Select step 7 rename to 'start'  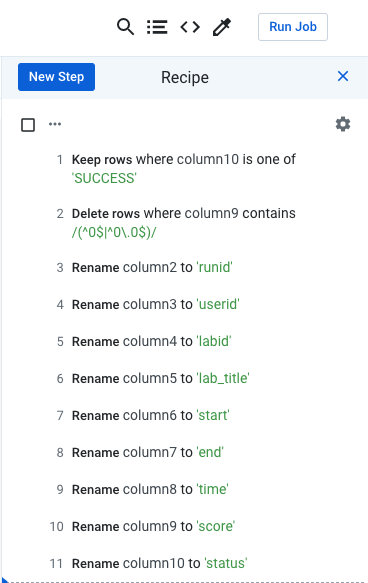(184, 415)
